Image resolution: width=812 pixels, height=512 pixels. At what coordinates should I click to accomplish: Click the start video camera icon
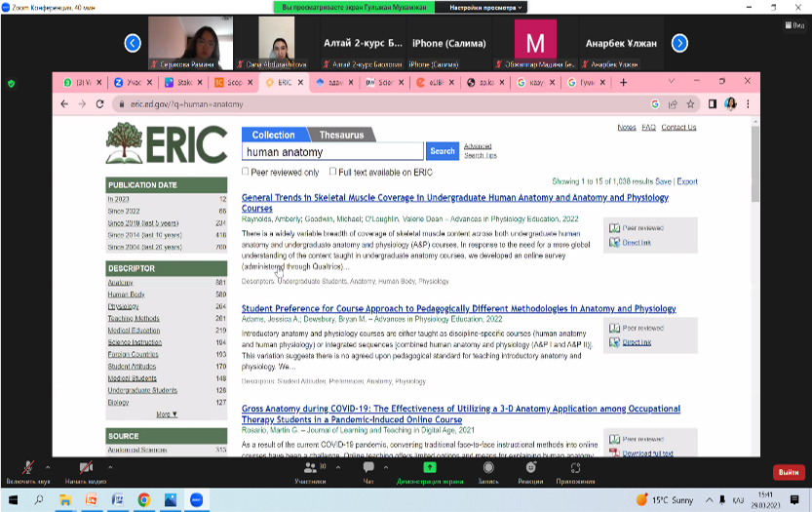pos(86,468)
